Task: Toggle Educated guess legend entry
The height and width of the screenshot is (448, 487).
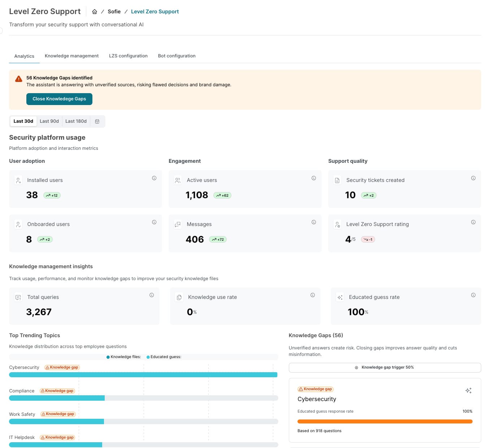Action: [164, 357]
